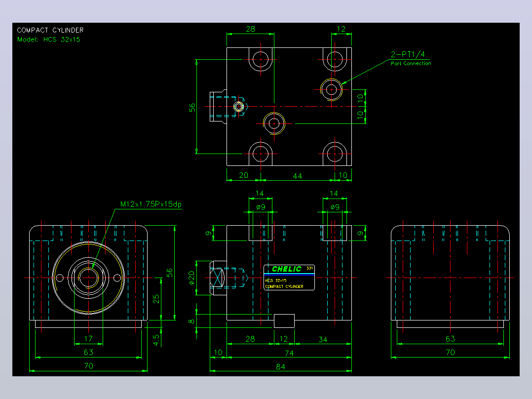Select the '4.5' vertical dimension
Screen dimensions: 532x399
coord(156,340)
